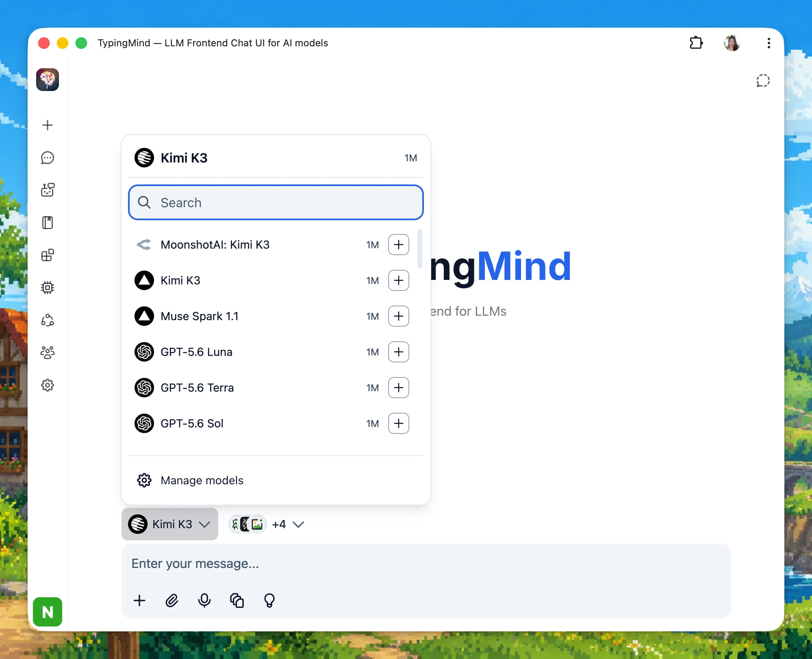Click the temporary chat dashed bubble icon
The image size is (812, 659).
pyautogui.click(x=763, y=80)
